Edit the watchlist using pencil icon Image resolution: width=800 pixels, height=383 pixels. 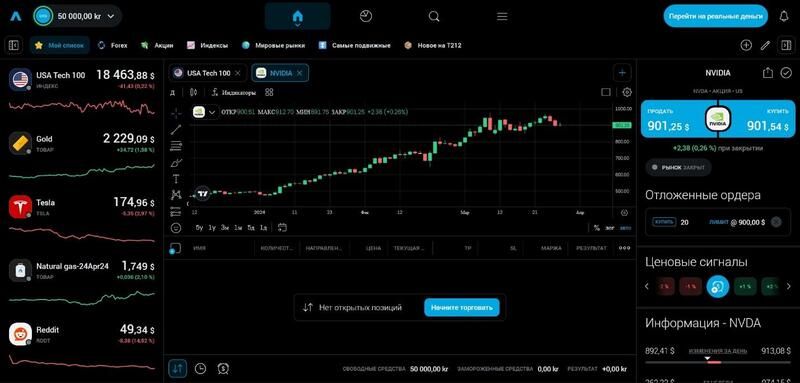[x=765, y=45]
